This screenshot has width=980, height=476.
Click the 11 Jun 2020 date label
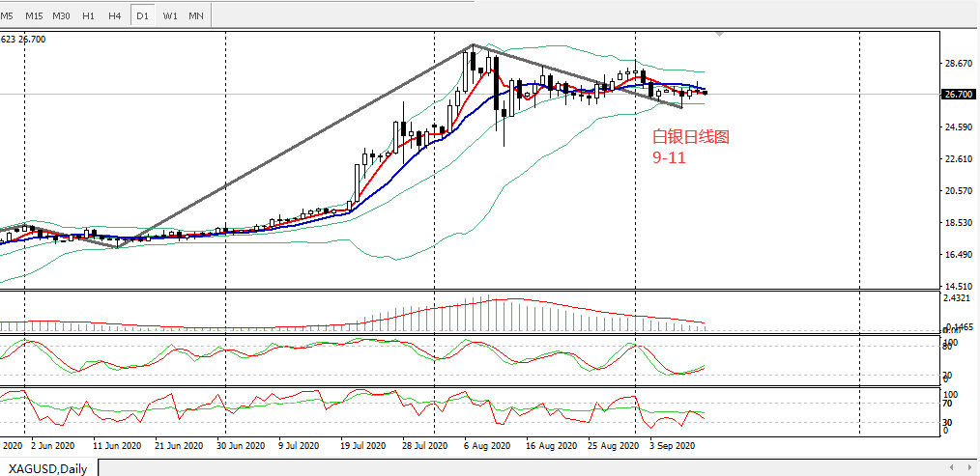tap(117, 446)
